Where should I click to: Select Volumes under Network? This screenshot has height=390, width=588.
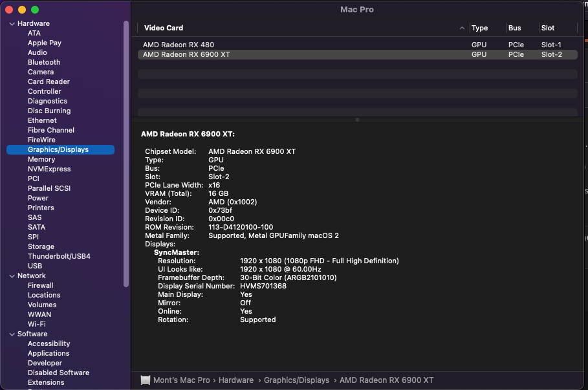coord(42,305)
